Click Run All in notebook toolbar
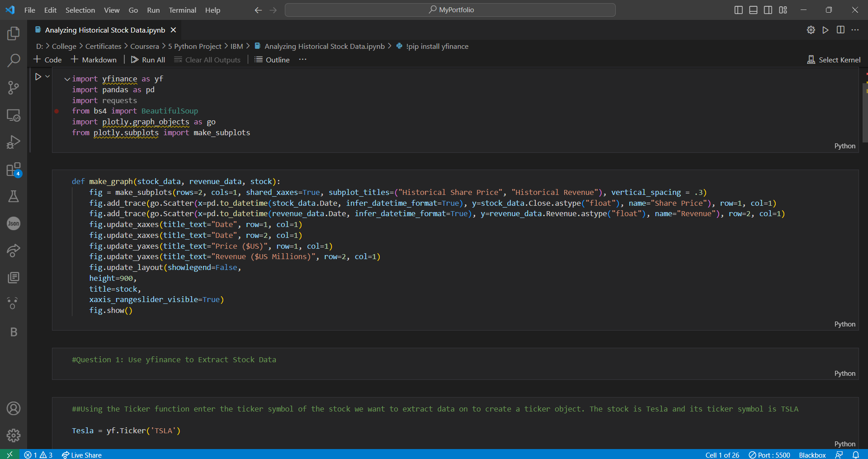 tap(148, 60)
